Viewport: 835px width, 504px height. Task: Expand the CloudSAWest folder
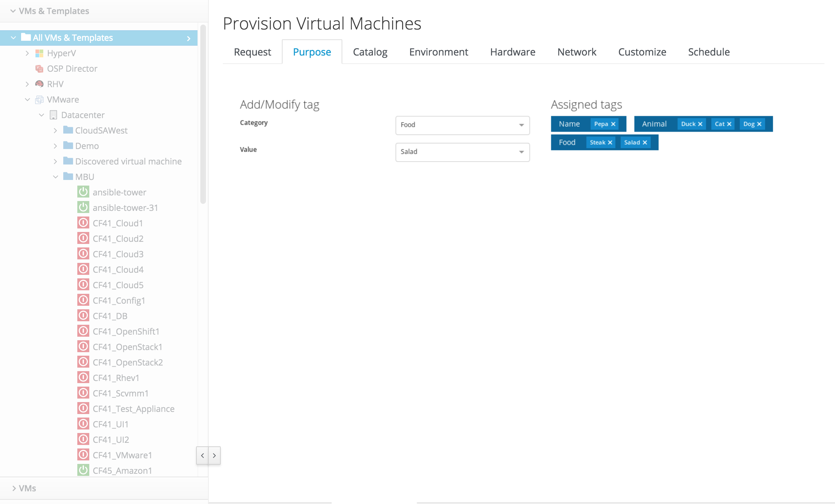56,130
